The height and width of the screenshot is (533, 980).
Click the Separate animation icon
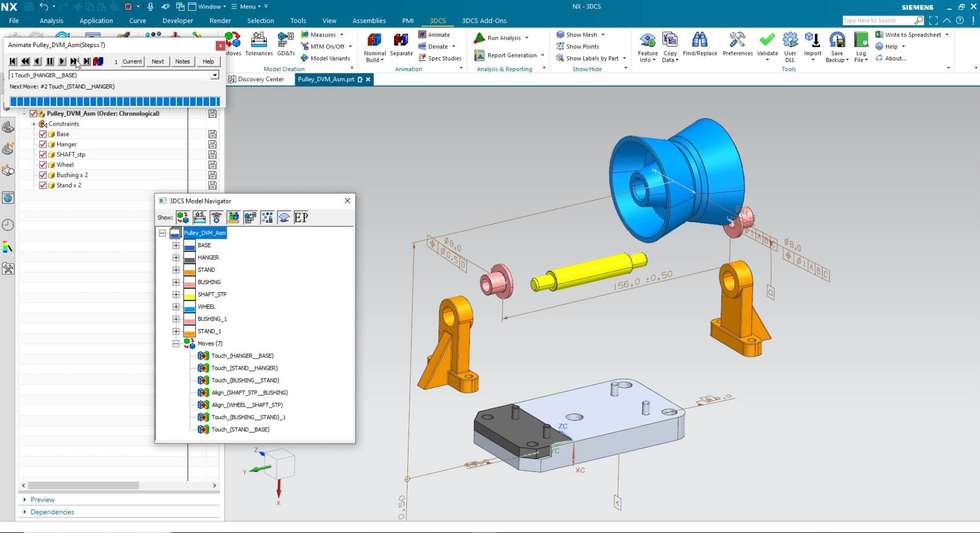click(401, 42)
